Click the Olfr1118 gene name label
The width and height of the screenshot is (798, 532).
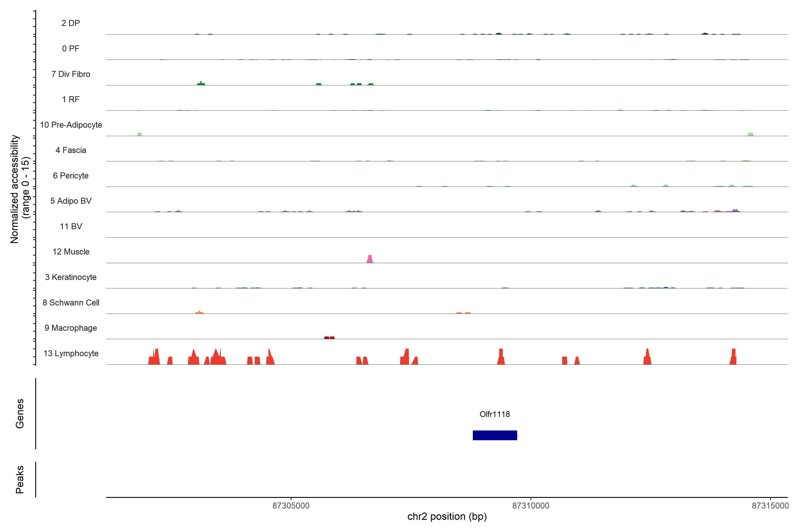tap(495, 414)
